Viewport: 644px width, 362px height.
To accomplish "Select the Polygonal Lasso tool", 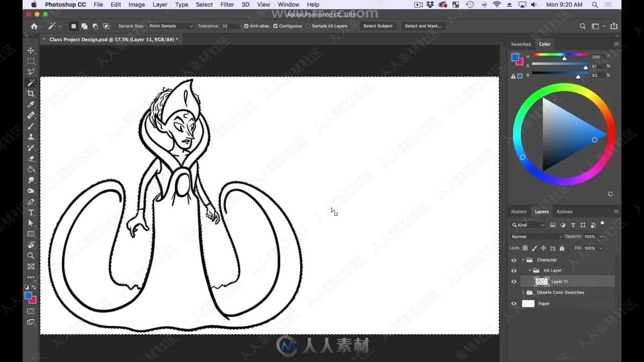I will 31,72.
